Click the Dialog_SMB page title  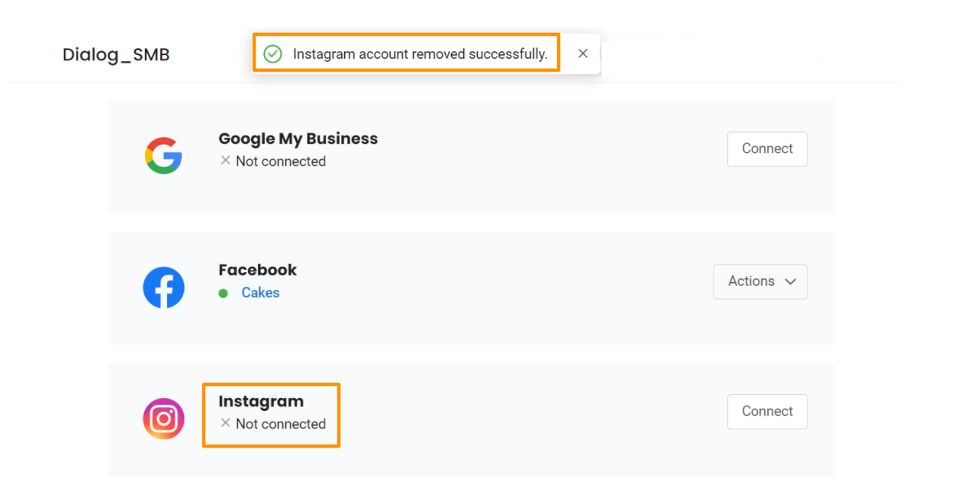116,55
